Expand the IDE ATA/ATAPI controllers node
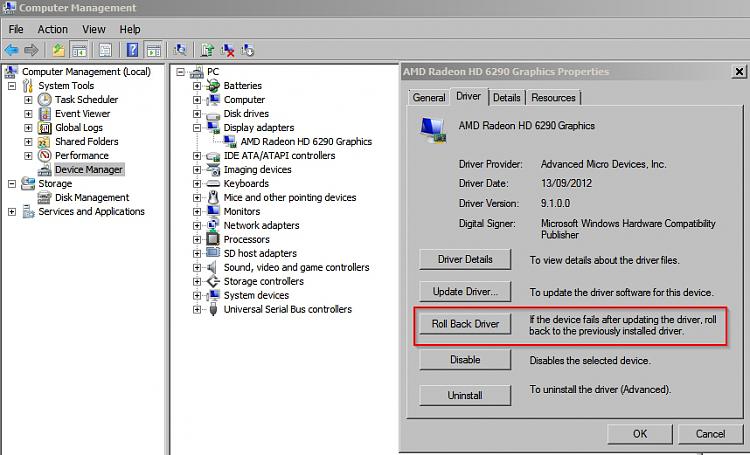This screenshot has height=455, width=750. [197, 156]
